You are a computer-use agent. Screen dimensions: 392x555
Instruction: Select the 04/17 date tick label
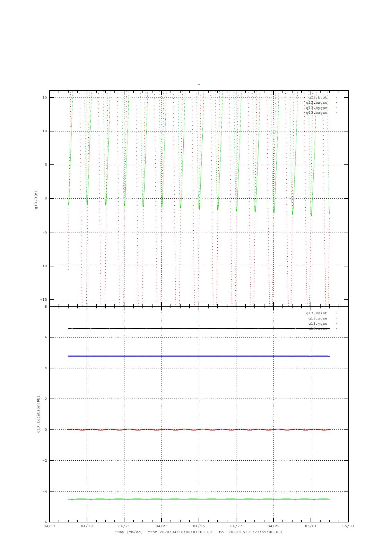[50, 526]
